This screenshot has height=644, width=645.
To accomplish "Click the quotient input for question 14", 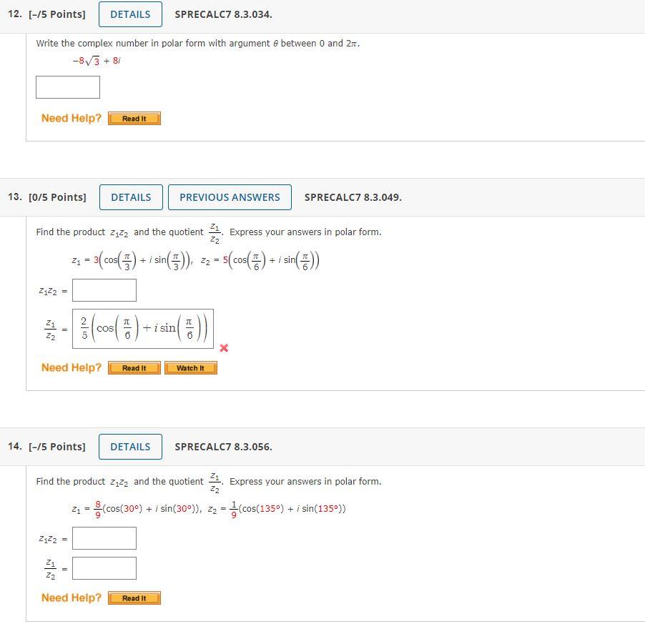I will (x=104, y=568).
